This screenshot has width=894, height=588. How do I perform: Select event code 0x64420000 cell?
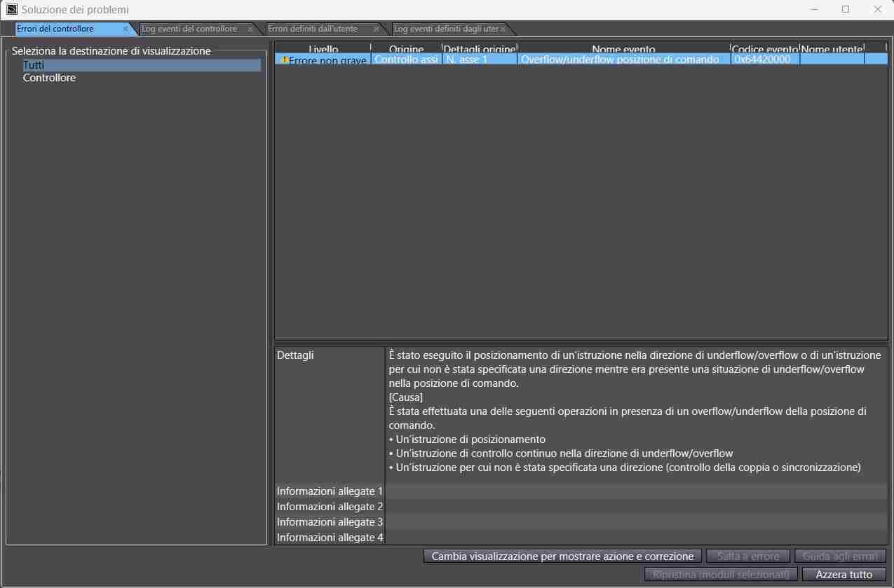(x=764, y=60)
